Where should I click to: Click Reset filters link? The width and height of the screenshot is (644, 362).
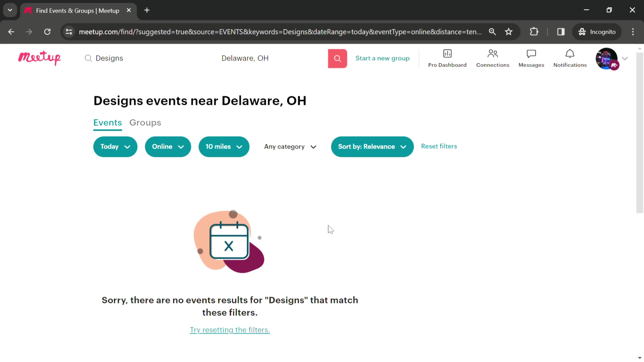(439, 146)
